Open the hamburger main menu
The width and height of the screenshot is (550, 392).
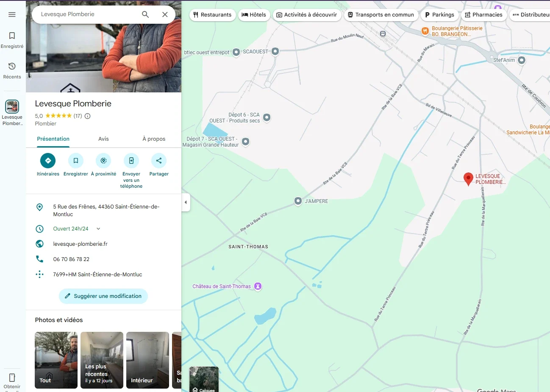tap(12, 14)
